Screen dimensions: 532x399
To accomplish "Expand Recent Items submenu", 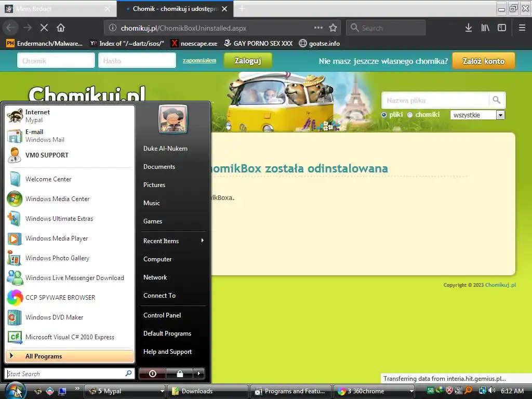I will 174,241.
